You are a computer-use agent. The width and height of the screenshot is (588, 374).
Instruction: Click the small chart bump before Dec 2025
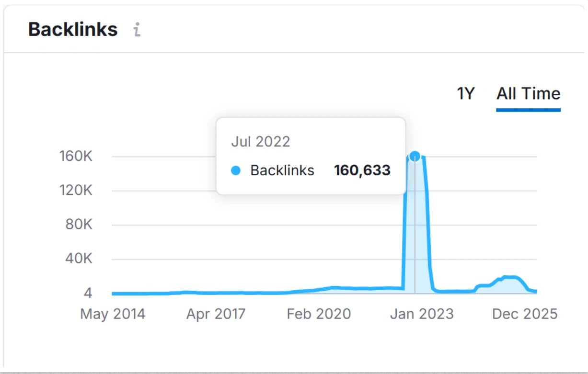510,278
